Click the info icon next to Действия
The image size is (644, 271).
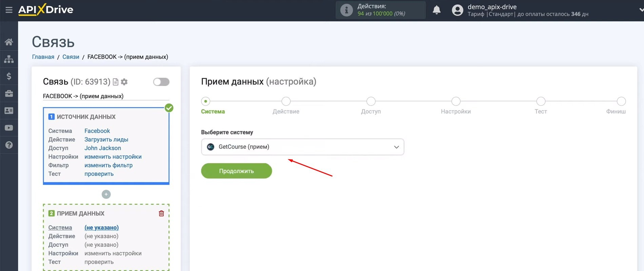pyautogui.click(x=346, y=10)
